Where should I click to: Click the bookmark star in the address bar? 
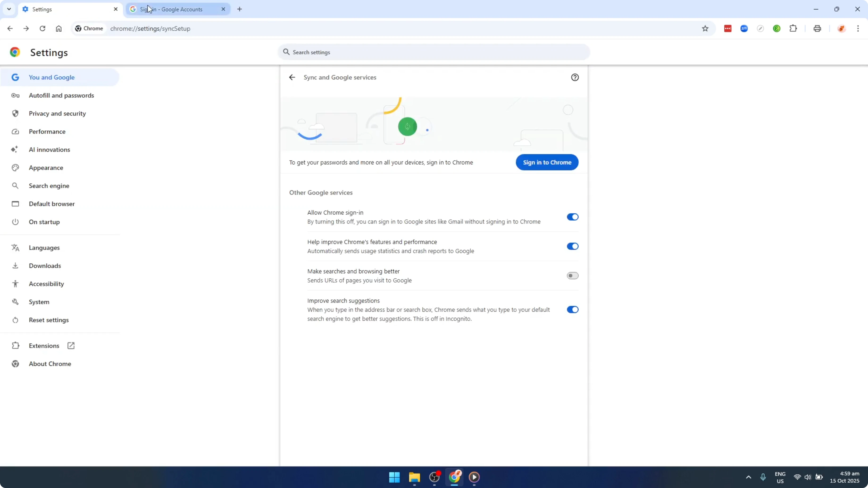pyautogui.click(x=705, y=28)
